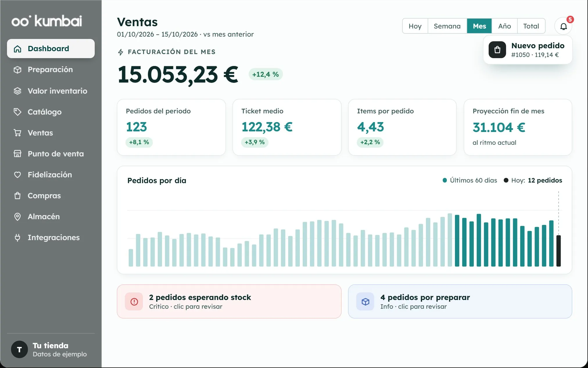Screen dimensions: 588x368
Task: Click the Almacén location pin icon
Action: 17,217
